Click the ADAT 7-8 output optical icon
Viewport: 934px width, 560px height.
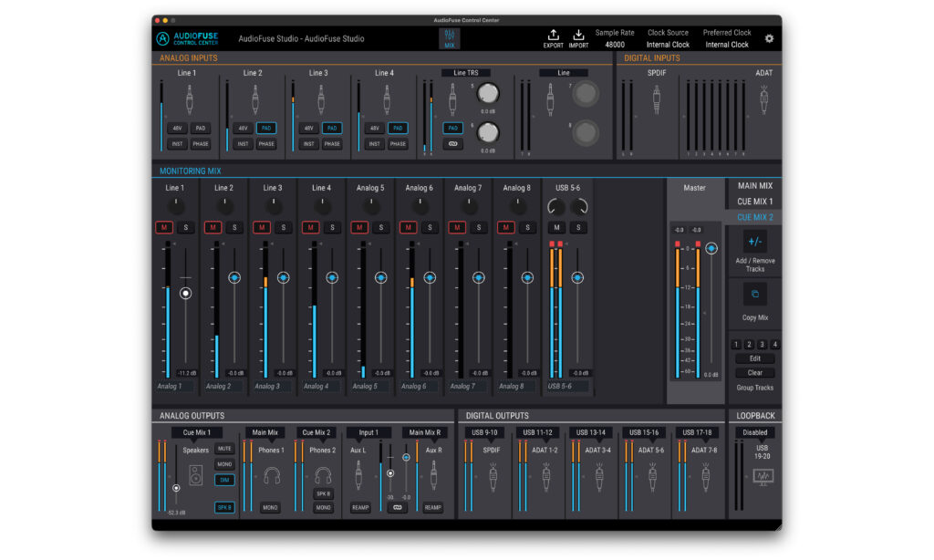(x=705, y=478)
